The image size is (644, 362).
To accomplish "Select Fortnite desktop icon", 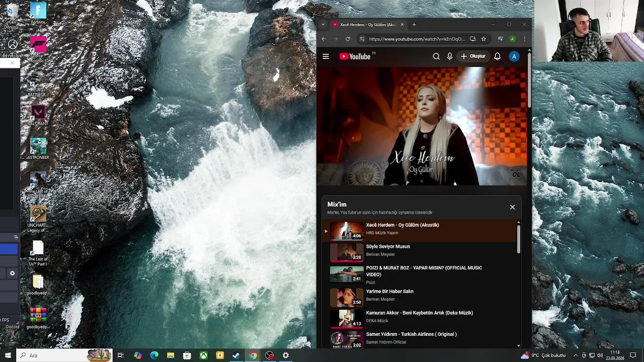I will coord(38,14).
